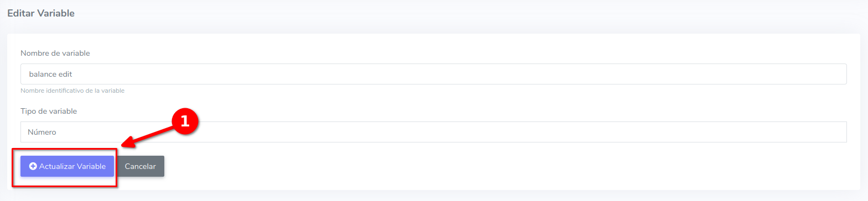This screenshot has height=201, width=868.
Task: Open the Tipo de variable dropdown
Action: (x=433, y=132)
